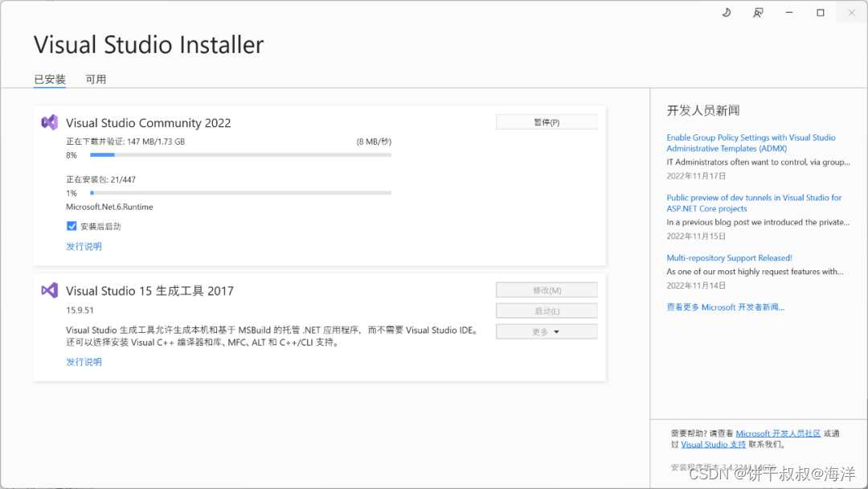Screen dimensions: 868x489
Task: Open Enable Group Policy Settings news article
Action: pos(751,143)
